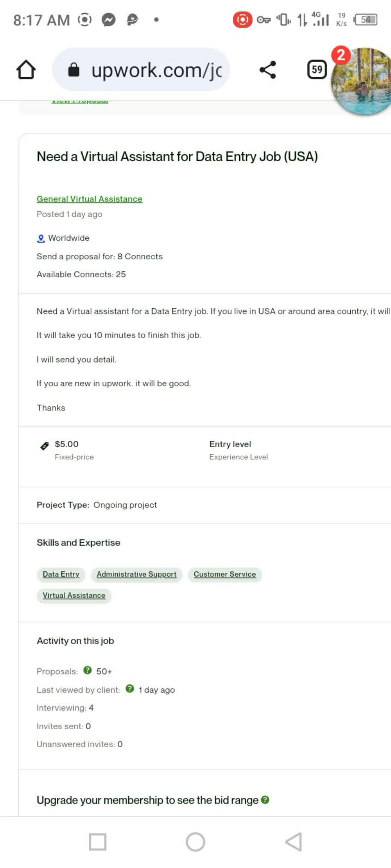The image size is (391, 868).
Task: Tap the share icon next to address bar
Action: 268,70
